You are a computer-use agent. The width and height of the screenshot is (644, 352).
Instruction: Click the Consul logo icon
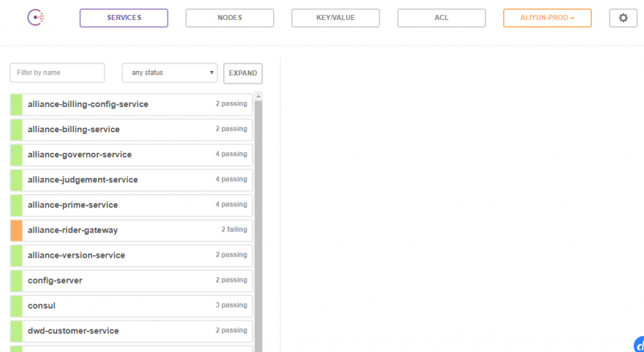(35, 18)
